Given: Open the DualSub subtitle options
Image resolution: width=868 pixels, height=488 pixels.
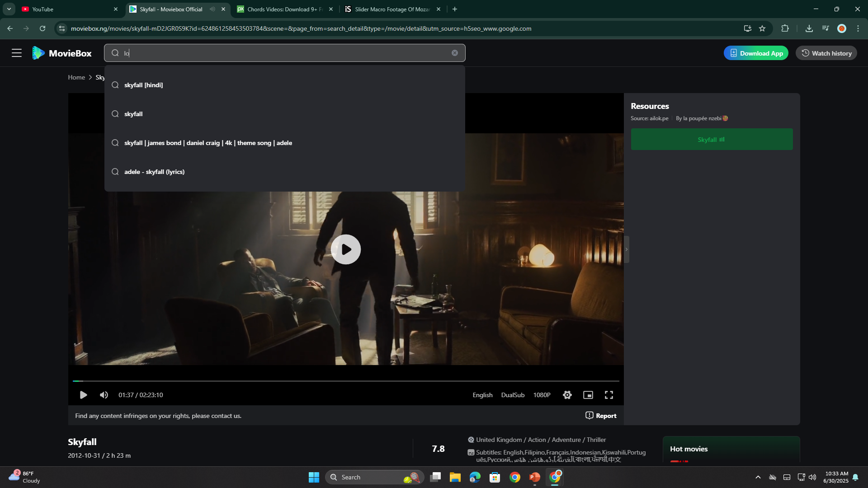Looking at the screenshot, I should tap(513, 395).
